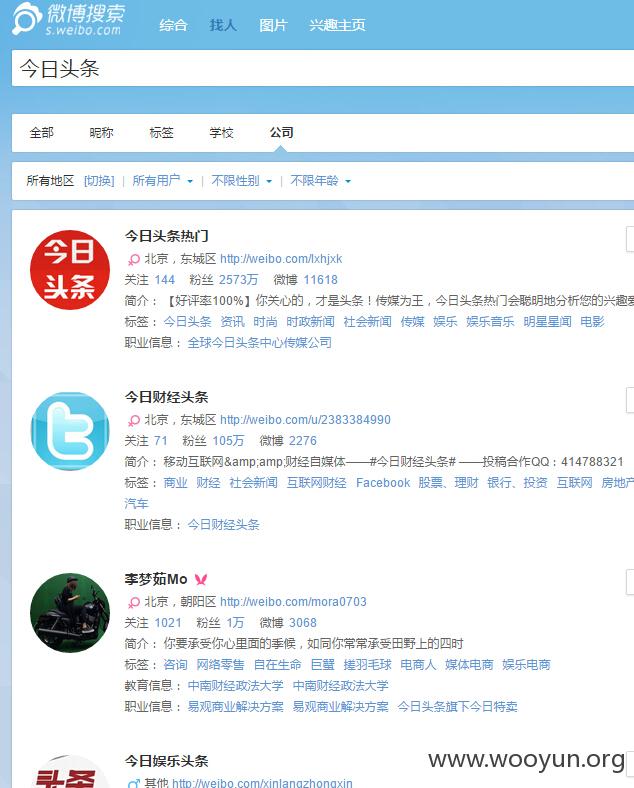Open link weibo.com/u/2383384990

305,420
